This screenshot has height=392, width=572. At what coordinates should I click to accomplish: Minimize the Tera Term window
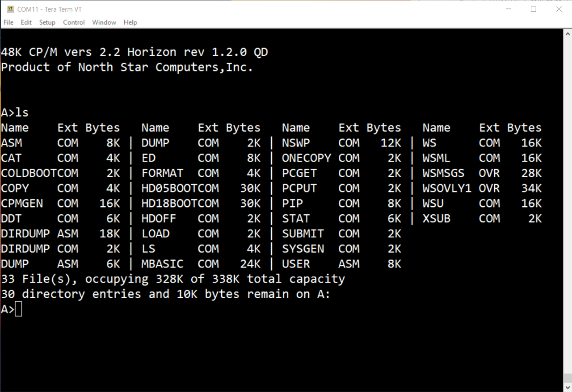pos(508,9)
